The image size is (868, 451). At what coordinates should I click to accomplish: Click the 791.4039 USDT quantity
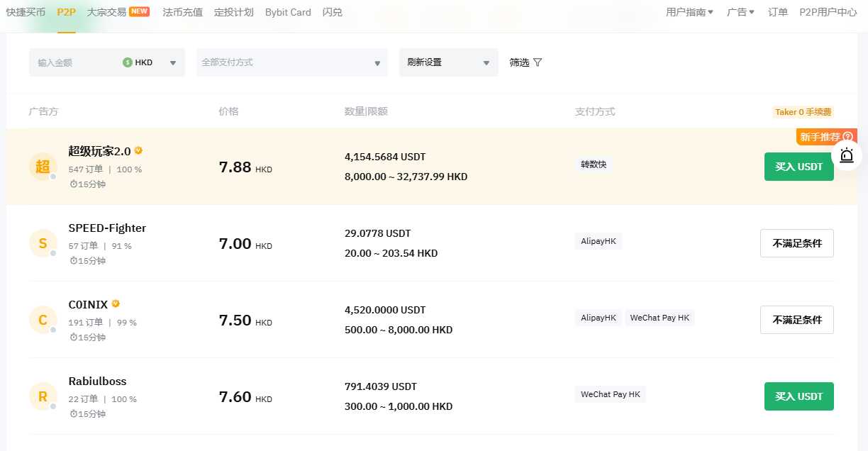point(381,386)
